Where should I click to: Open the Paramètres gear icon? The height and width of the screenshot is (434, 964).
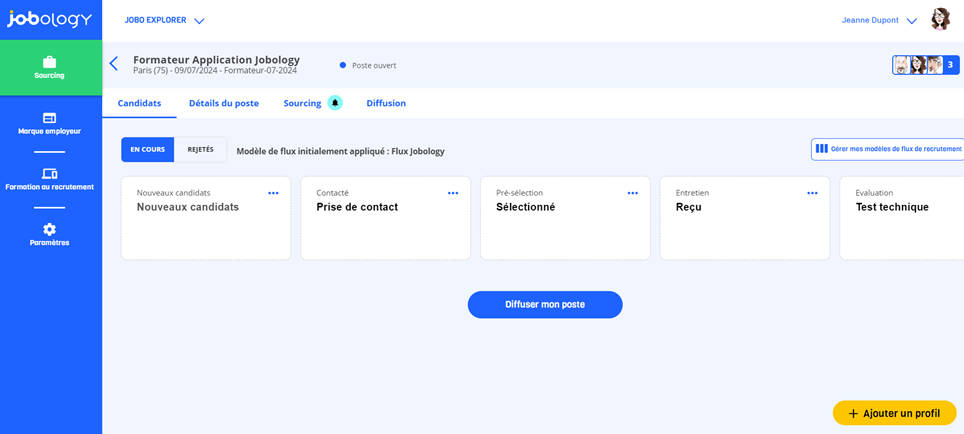pos(49,229)
